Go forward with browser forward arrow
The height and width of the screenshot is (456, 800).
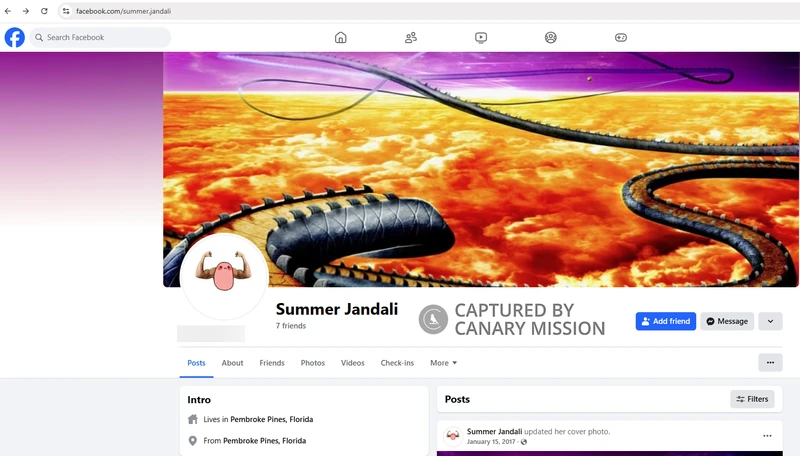point(26,11)
